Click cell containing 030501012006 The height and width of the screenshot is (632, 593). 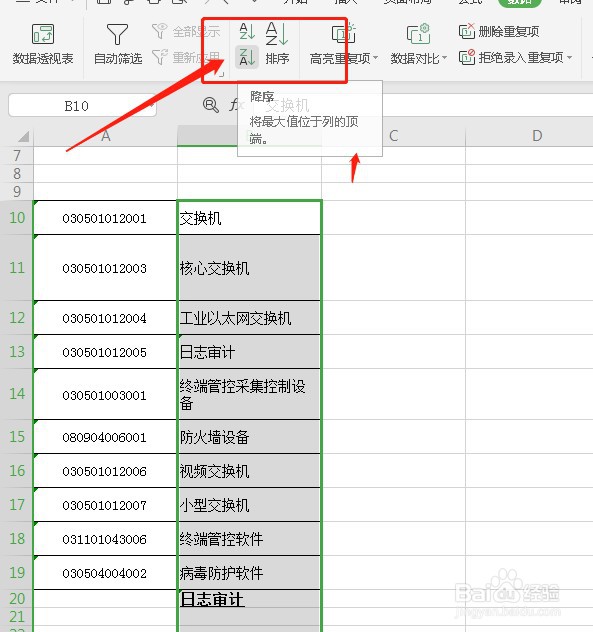(x=105, y=471)
